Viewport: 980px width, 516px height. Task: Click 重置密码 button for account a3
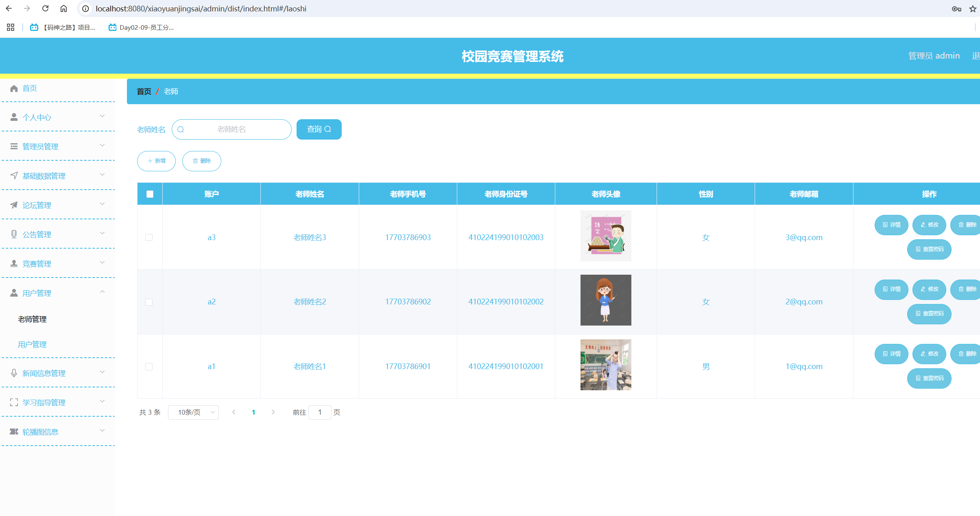[x=929, y=249]
